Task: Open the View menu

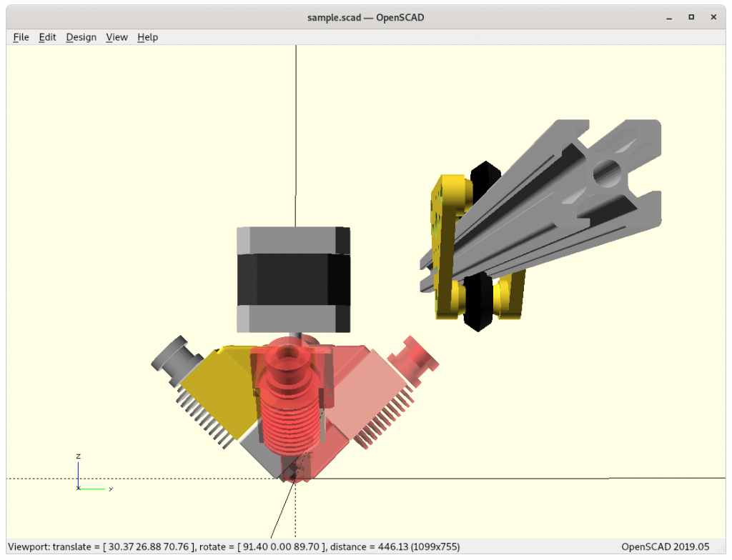Action: click(117, 37)
